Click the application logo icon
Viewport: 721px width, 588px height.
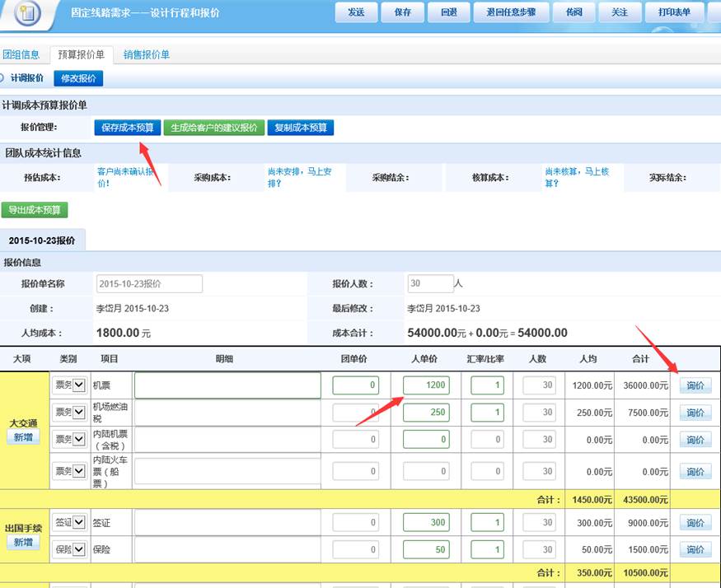tap(27, 13)
